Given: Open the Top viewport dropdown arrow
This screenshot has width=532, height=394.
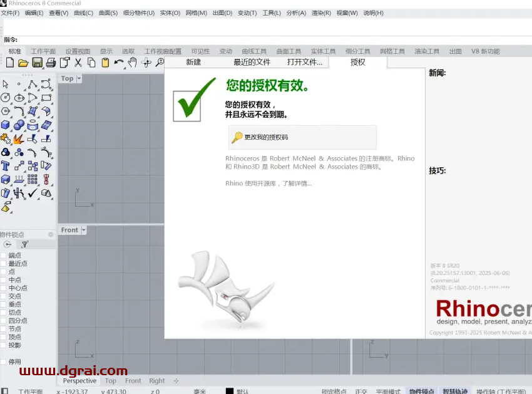Looking at the screenshot, I should 79,78.
